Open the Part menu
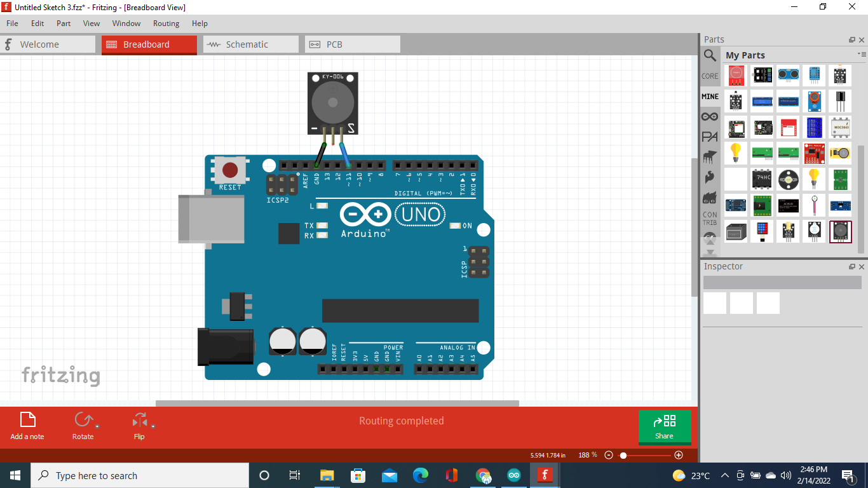Viewport: 868px width, 488px height. [64, 24]
